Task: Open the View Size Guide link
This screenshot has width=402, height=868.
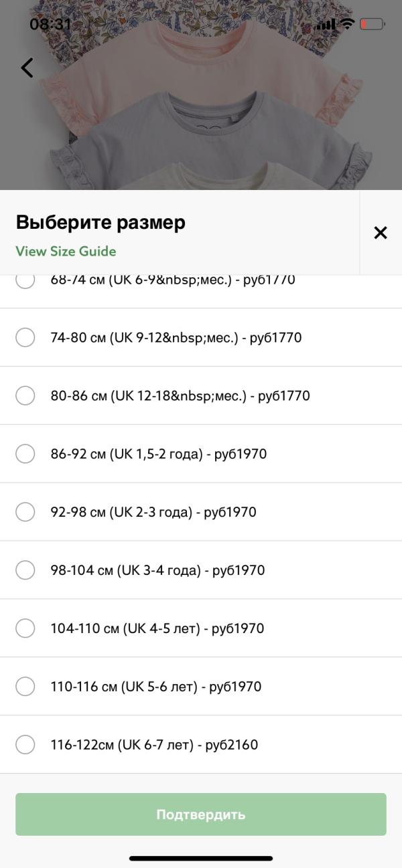Action: 66,252
